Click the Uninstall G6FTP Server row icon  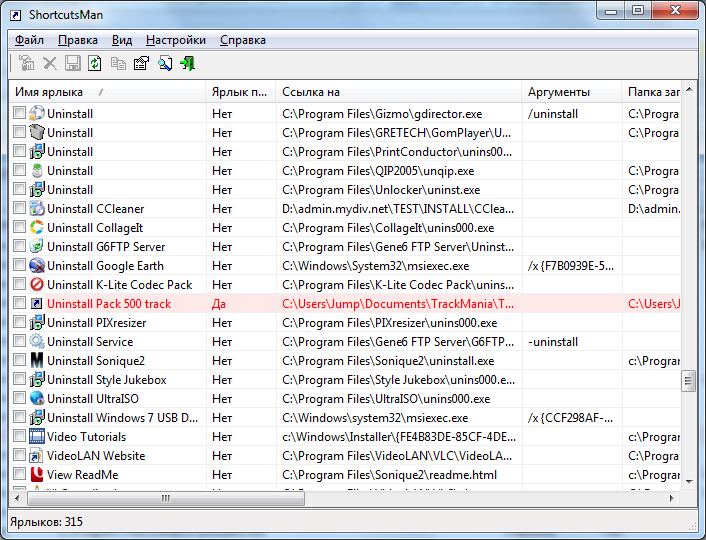37,246
